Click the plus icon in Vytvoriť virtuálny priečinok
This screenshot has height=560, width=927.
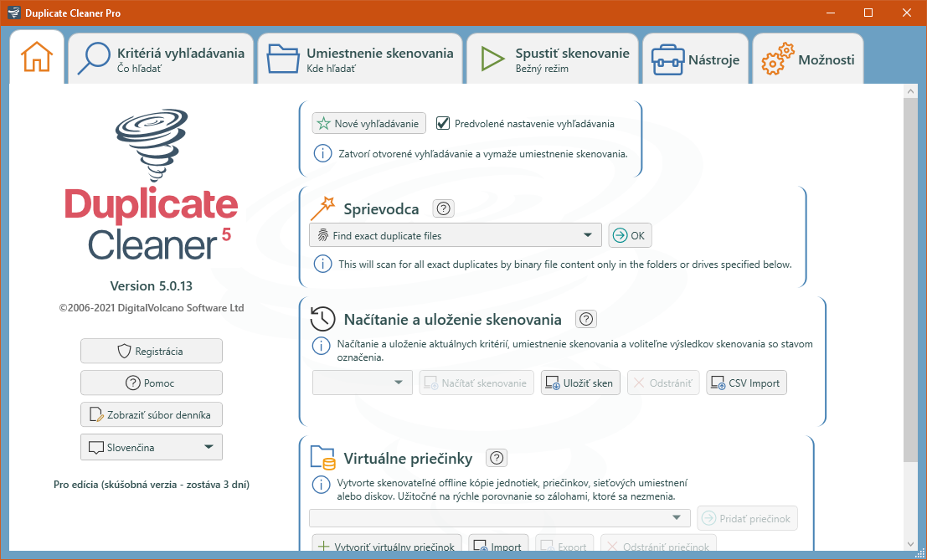click(x=323, y=546)
